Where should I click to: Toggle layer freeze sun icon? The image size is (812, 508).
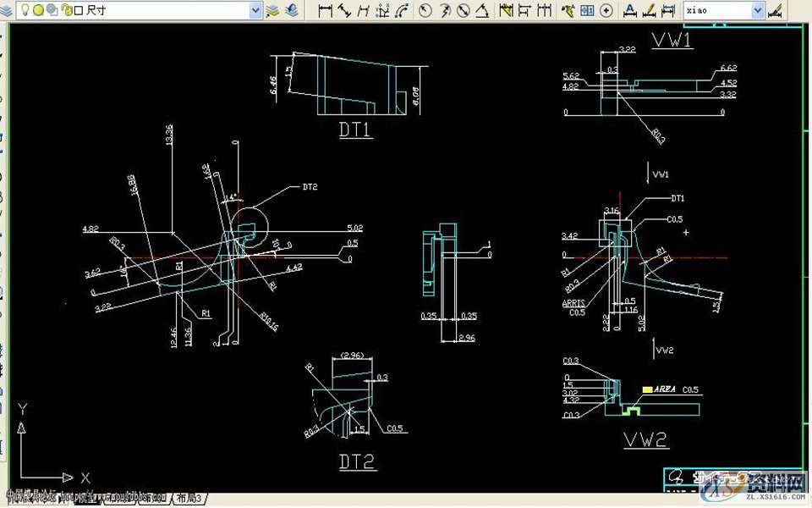38,10
